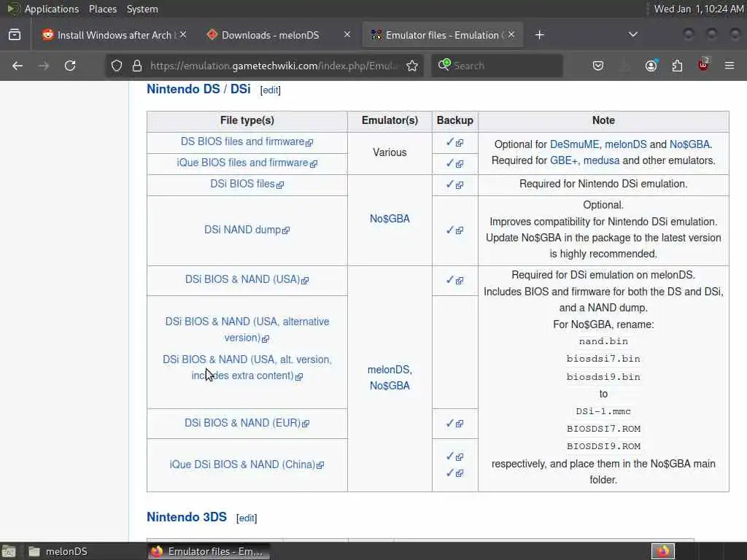Open No$GBA emulator link beside DSi NAND dump
747x560 pixels.
click(390, 219)
